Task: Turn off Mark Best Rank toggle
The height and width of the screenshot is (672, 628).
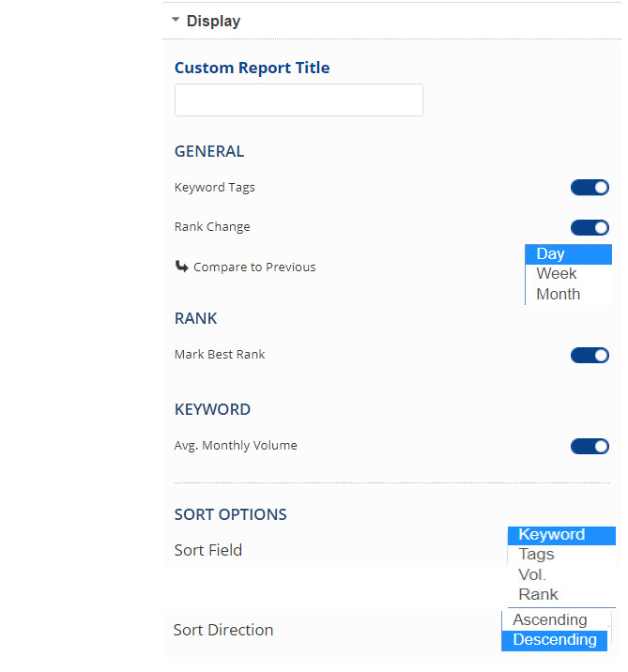Action: (590, 356)
